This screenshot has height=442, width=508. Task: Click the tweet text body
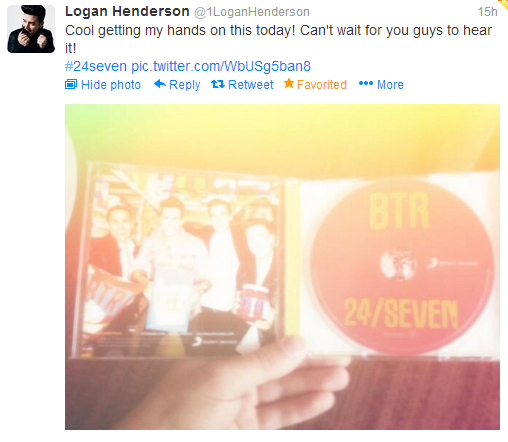278,39
